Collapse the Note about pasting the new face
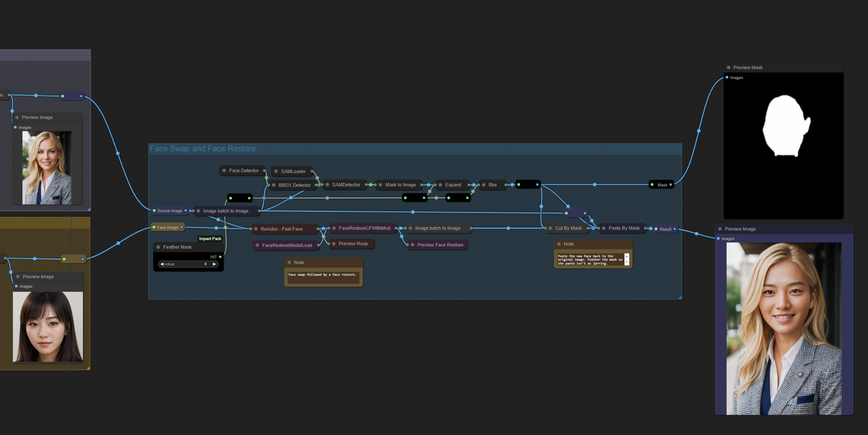 559,244
